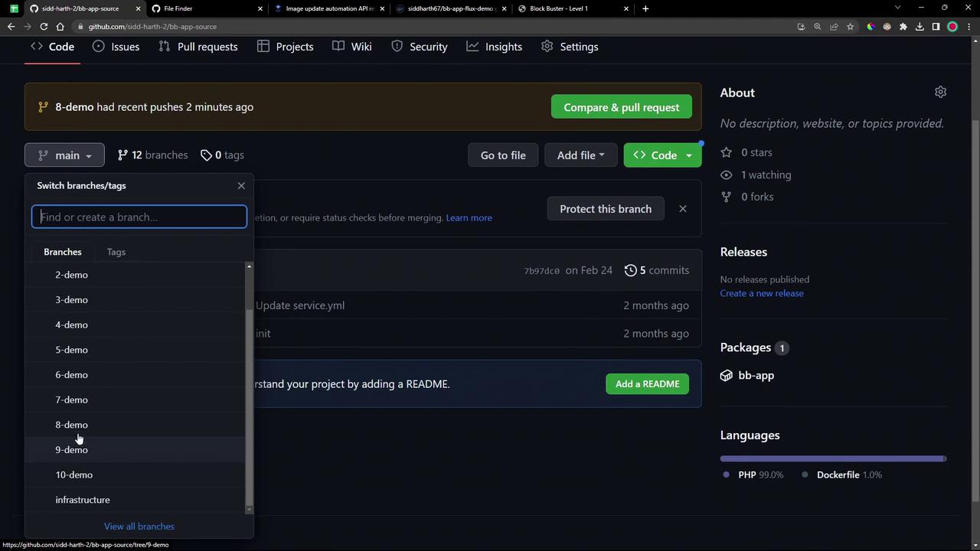Screen dimensions: 980x551
Task: Open repository Settings tab
Action: pyautogui.click(x=569, y=47)
